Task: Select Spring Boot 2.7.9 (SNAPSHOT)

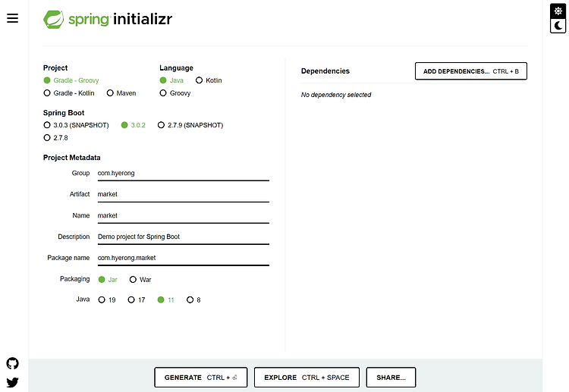Action: tap(190, 125)
